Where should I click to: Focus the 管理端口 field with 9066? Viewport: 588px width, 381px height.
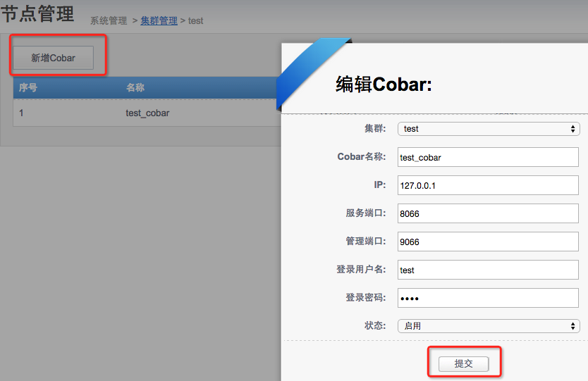point(488,242)
